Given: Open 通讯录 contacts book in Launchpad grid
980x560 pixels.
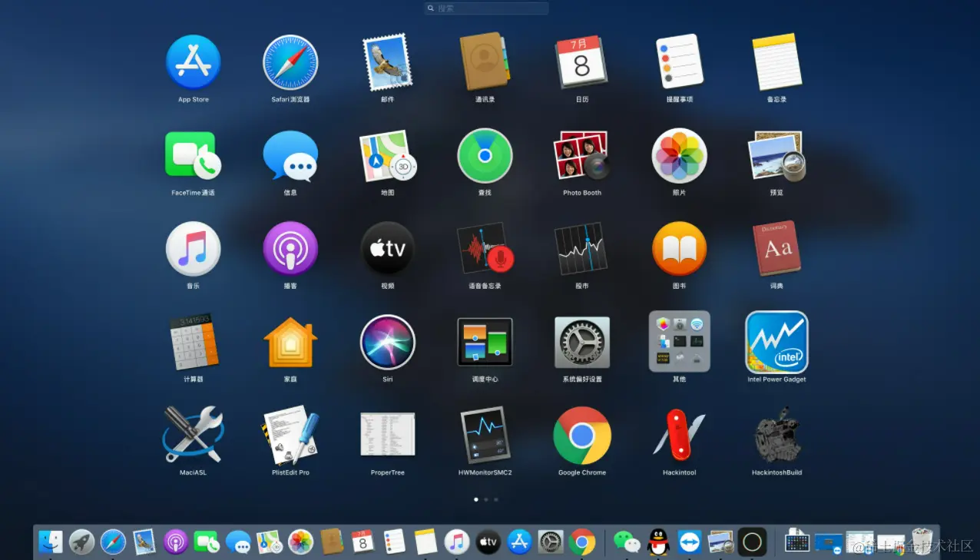Looking at the screenshot, I should coord(485,62).
